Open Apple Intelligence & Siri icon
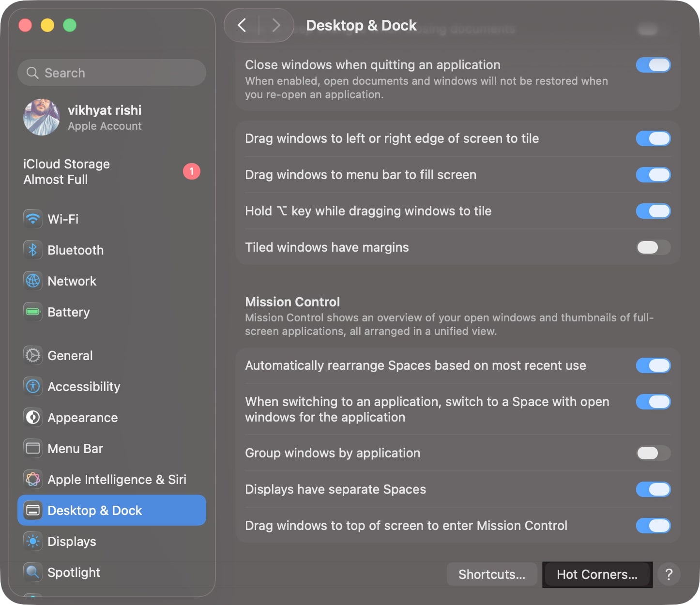 [x=32, y=480]
